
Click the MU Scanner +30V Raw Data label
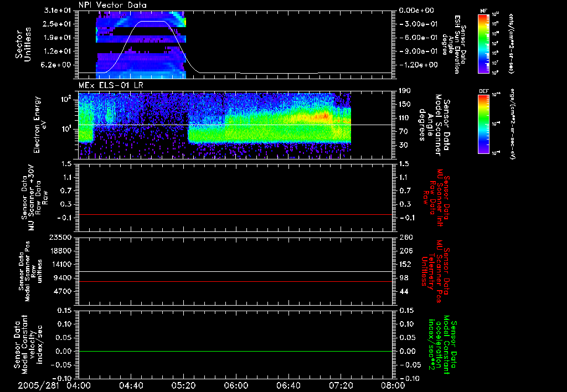pyautogui.click(x=34, y=198)
